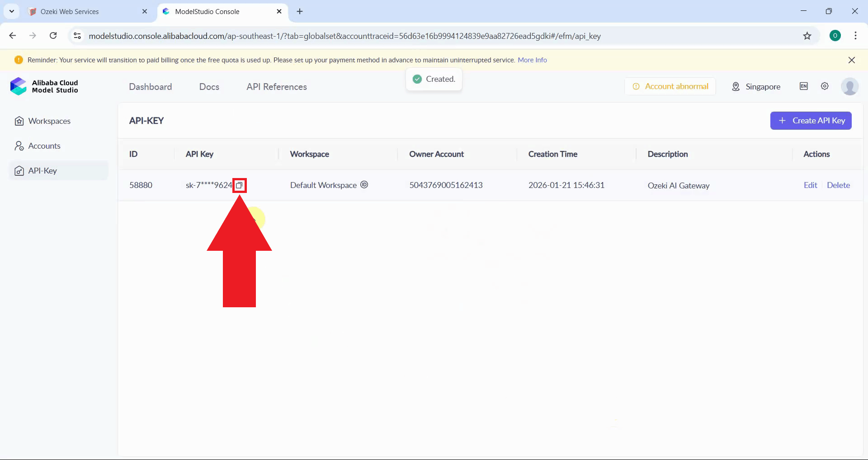Screen dimensions: 868x460
Task: Switch interface language using the EN icon
Action: click(x=804, y=86)
